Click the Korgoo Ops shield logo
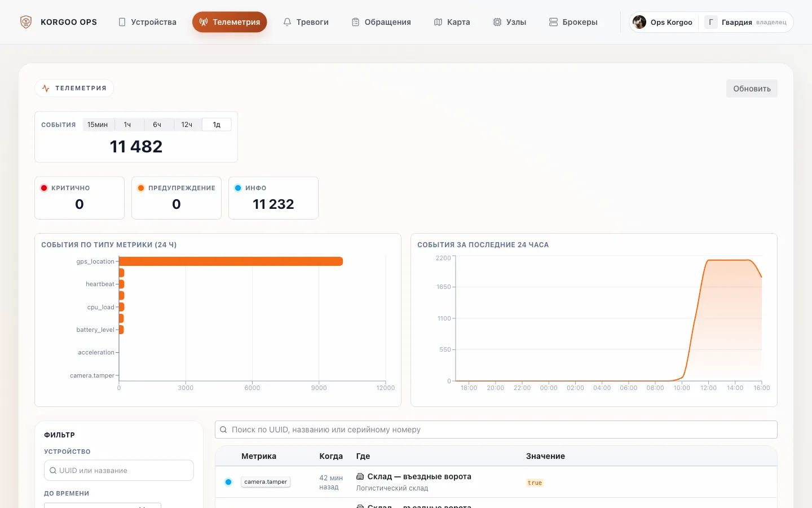This screenshot has width=812, height=508. tap(26, 22)
